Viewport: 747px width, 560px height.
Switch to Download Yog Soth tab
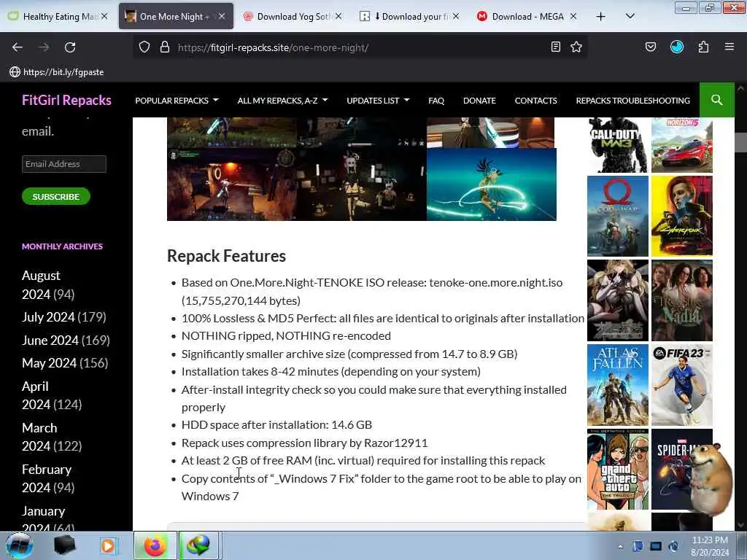[292, 17]
